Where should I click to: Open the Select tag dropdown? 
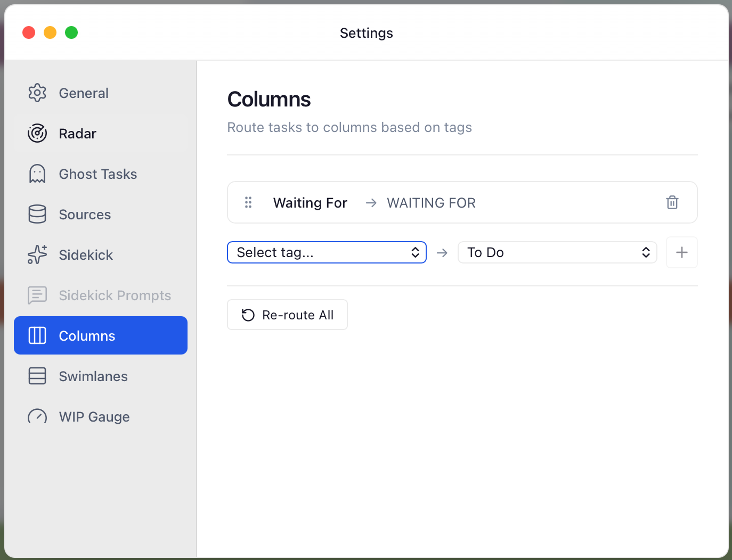[327, 252]
